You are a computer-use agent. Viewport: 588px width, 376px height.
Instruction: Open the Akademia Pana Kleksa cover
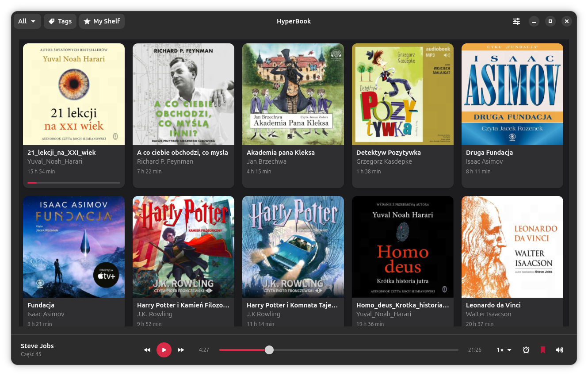pyautogui.click(x=293, y=94)
